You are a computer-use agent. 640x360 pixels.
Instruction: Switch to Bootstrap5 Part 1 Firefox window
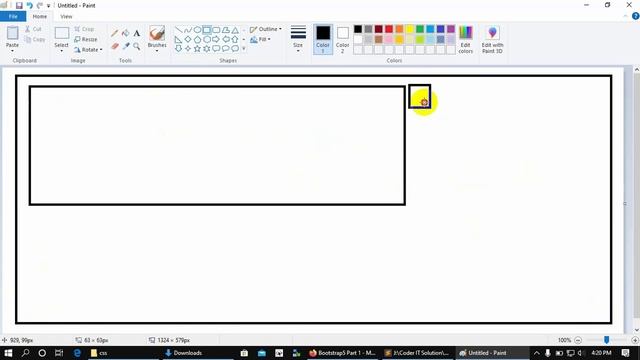(342, 353)
